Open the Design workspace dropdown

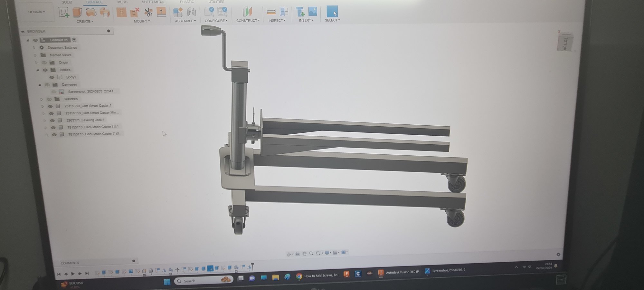click(36, 12)
